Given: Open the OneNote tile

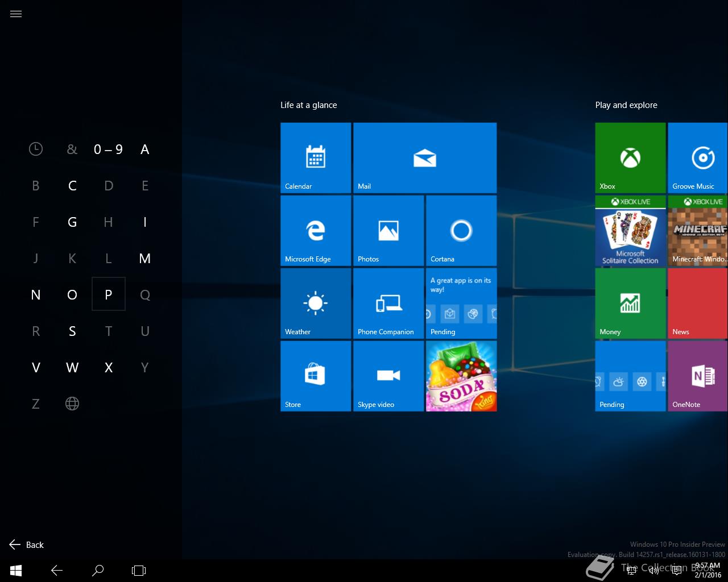Looking at the screenshot, I should click(x=698, y=376).
